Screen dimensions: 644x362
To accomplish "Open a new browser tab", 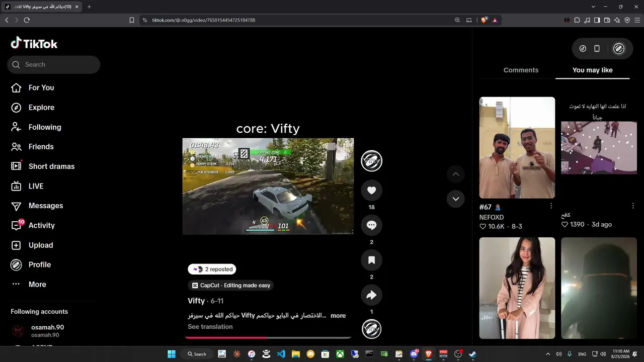I will [x=89, y=7].
